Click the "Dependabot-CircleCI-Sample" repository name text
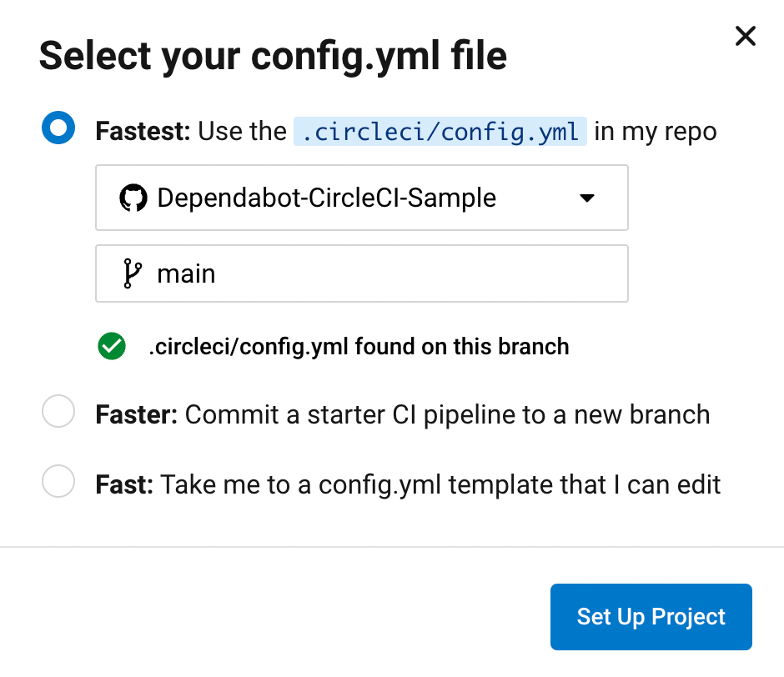This screenshot has width=784, height=677. 326,198
